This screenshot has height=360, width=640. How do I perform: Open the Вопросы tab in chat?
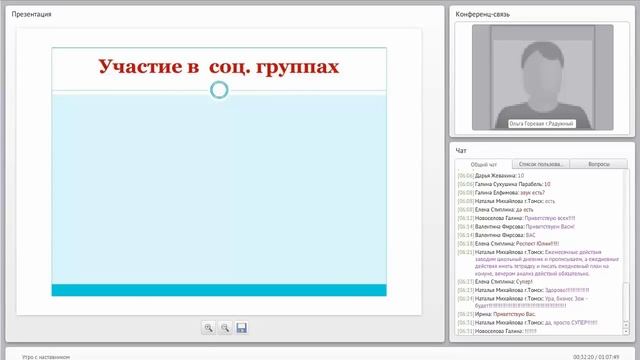[599, 164]
